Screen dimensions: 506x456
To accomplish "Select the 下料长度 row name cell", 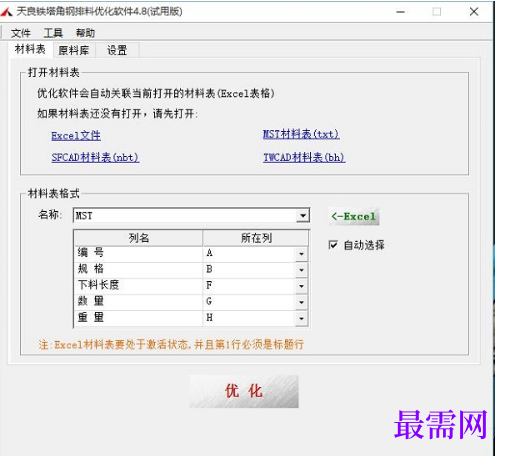I will [x=139, y=286].
